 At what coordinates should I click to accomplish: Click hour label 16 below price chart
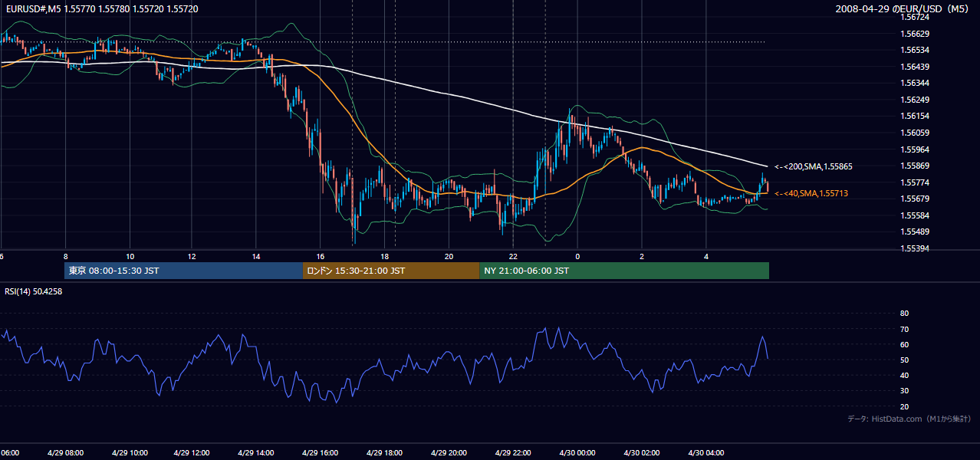[321, 256]
